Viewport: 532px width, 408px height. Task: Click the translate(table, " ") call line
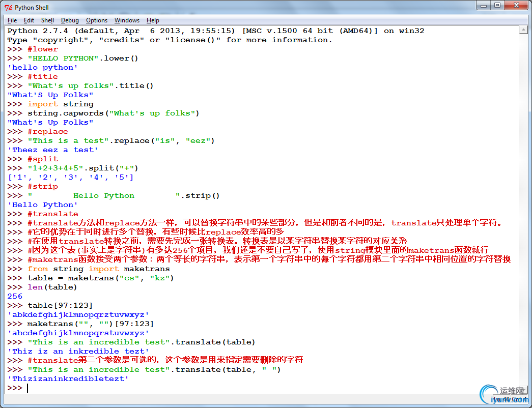tap(144, 370)
